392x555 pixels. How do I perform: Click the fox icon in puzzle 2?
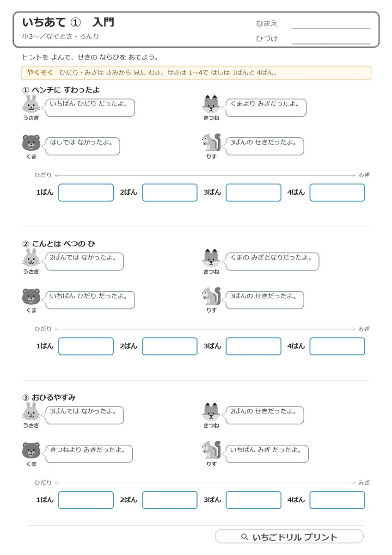pyautogui.click(x=211, y=258)
